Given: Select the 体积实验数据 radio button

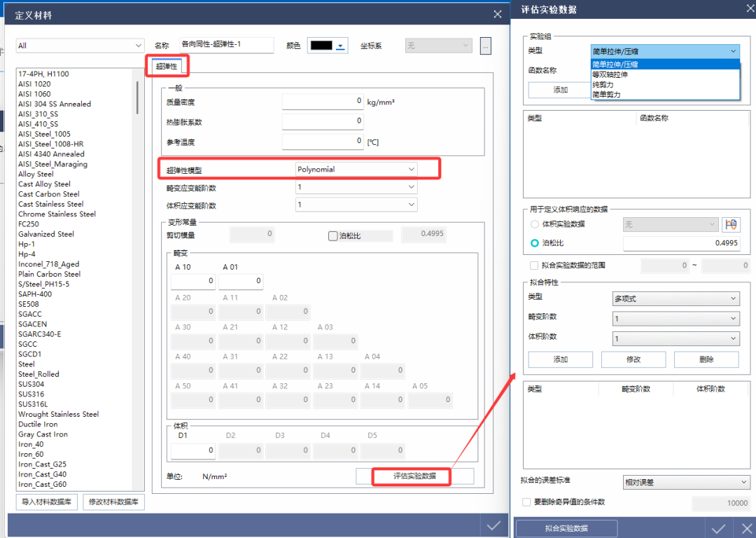Looking at the screenshot, I should [535, 224].
